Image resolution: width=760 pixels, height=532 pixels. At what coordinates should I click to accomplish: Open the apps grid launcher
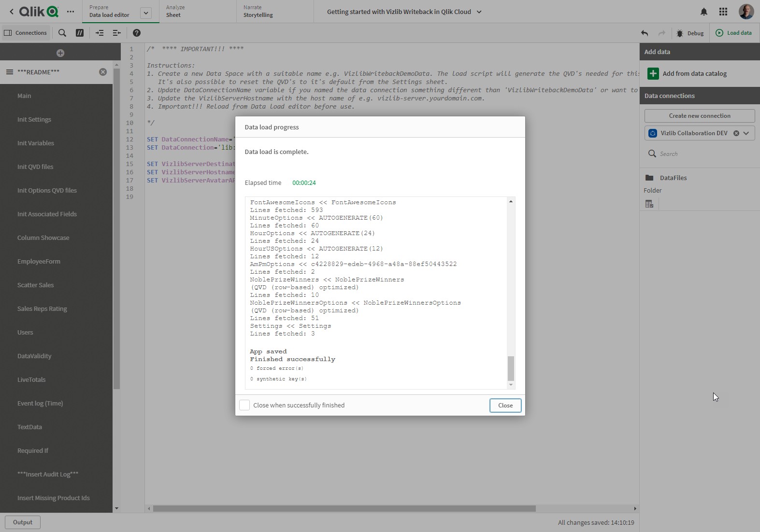click(723, 12)
